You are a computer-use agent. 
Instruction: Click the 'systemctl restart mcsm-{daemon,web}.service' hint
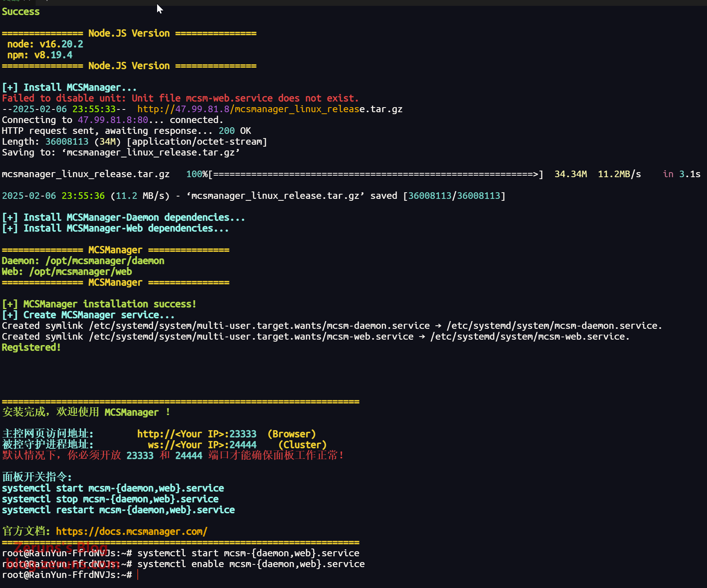click(x=118, y=510)
